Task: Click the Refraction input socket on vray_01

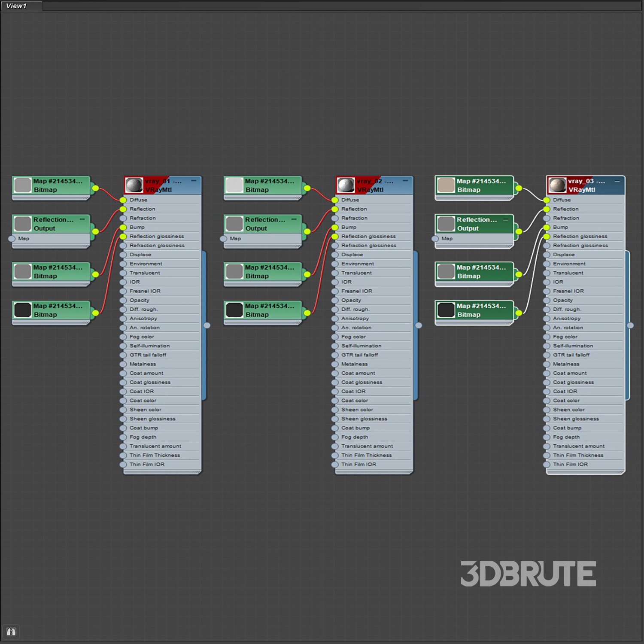Action: [123, 218]
